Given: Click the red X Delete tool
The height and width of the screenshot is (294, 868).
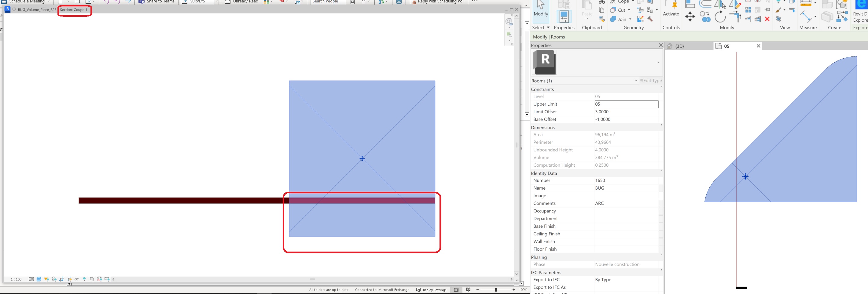Looking at the screenshot, I should click(x=767, y=19).
